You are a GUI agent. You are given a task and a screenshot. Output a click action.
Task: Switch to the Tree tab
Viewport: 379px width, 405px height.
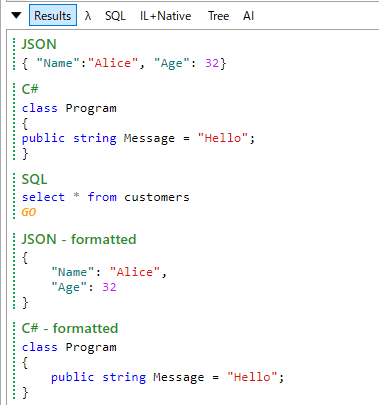coord(218,16)
